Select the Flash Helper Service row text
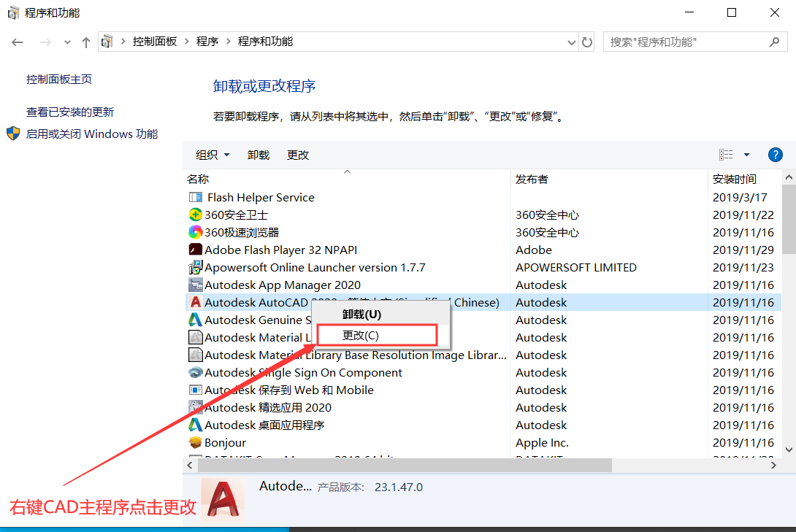The image size is (796, 532). pos(261,197)
